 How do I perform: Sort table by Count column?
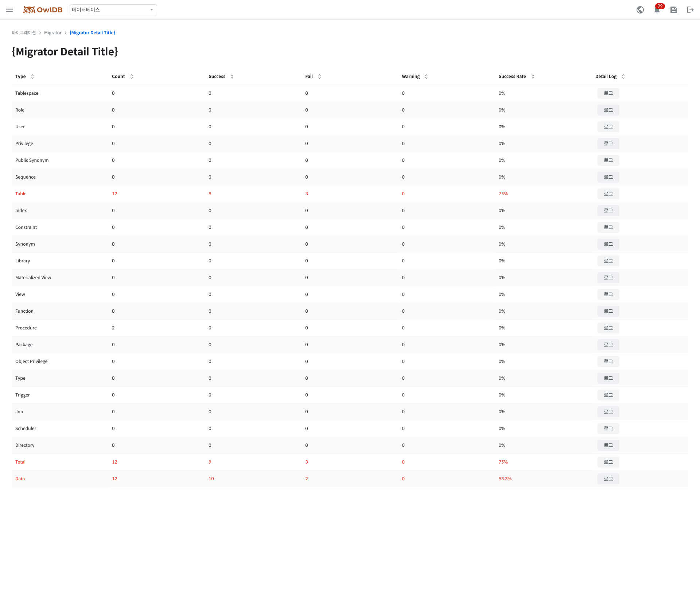pyautogui.click(x=132, y=77)
